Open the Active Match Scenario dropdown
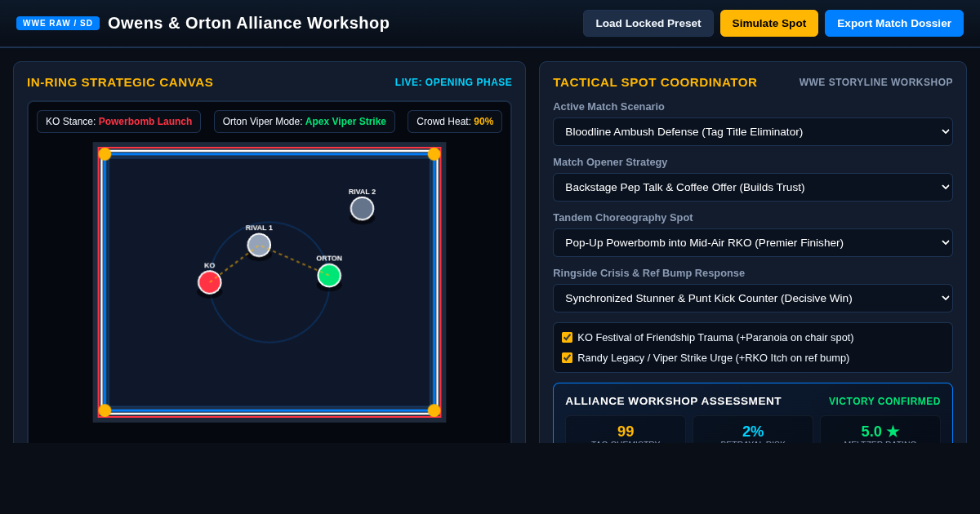 pyautogui.click(x=753, y=131)
